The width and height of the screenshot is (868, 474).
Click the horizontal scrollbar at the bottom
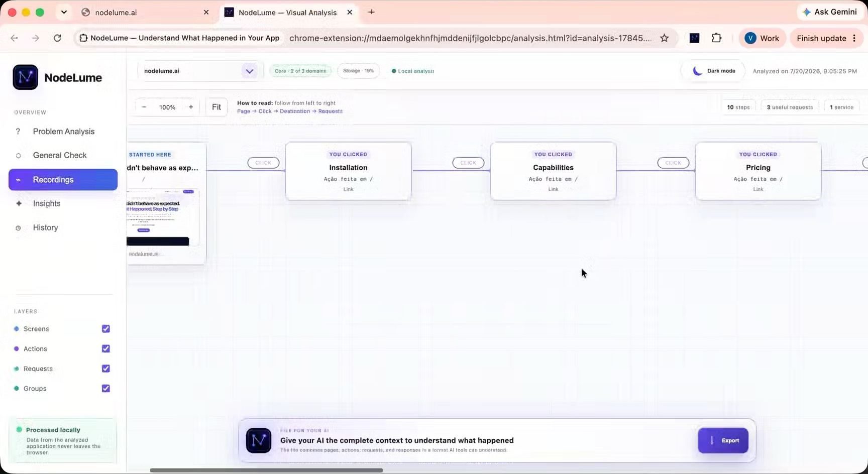[266, 470]
